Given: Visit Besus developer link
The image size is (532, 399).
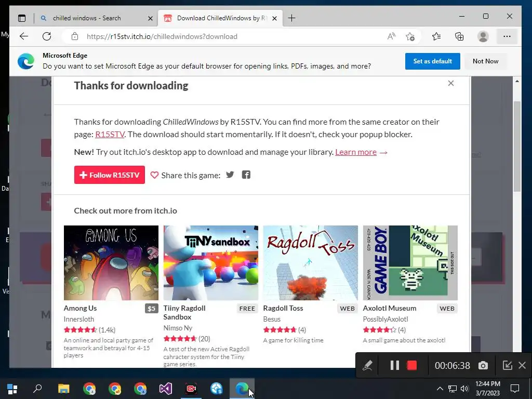Looking at the screenshot, I should click(x=272, y=319).
